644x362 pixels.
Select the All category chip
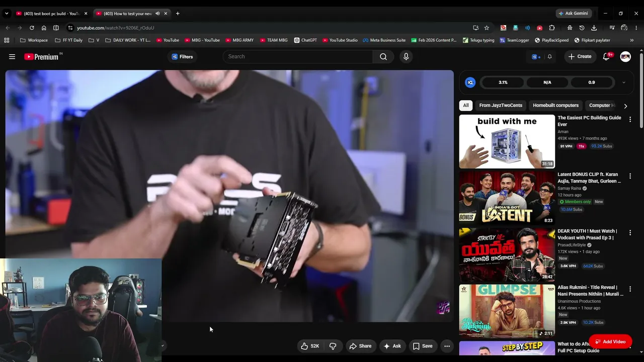click(466, 106)
